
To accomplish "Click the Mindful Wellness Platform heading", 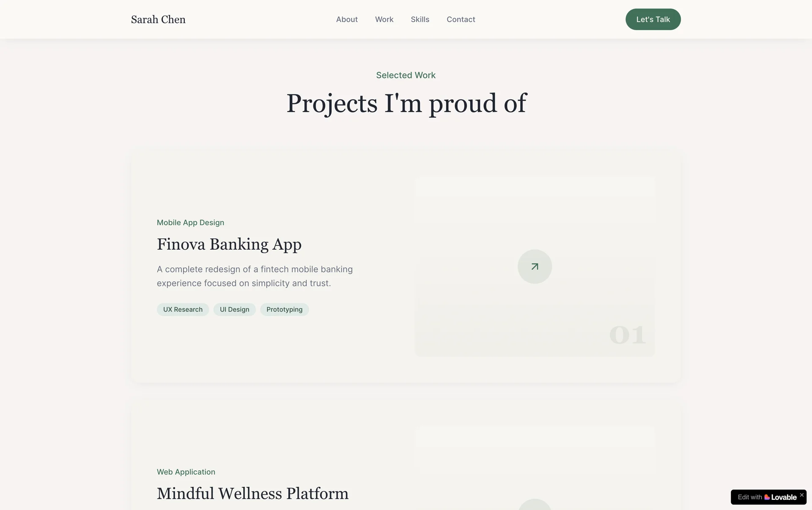I will click(x=252, y=493).
